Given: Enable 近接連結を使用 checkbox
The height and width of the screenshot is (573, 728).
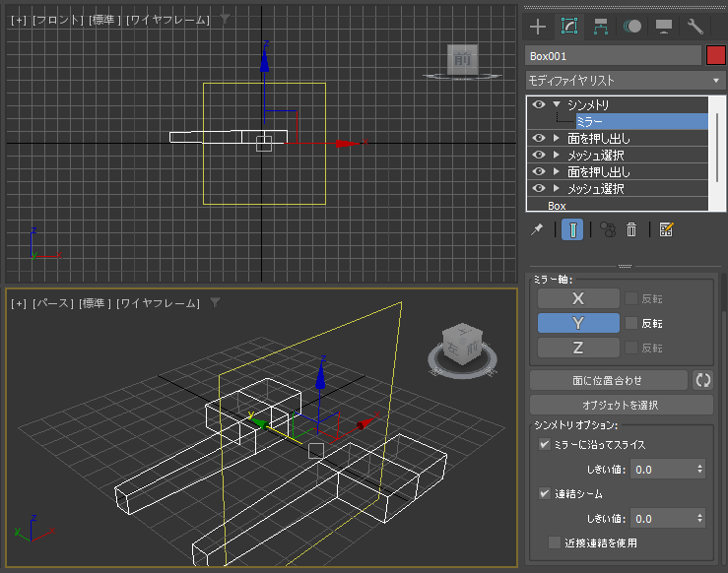Looking at the screenshot, I should pos(555,542).
